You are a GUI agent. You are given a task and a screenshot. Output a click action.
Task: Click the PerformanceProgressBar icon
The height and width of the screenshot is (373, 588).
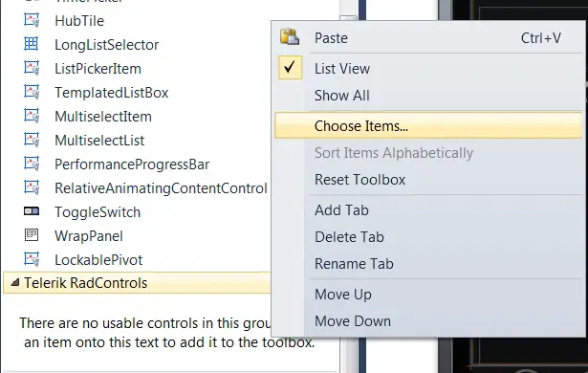(x=32, y=164)
